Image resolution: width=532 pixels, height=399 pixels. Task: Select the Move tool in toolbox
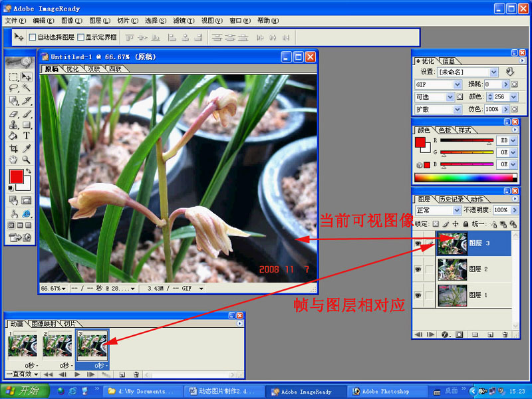tap(26, 76)
